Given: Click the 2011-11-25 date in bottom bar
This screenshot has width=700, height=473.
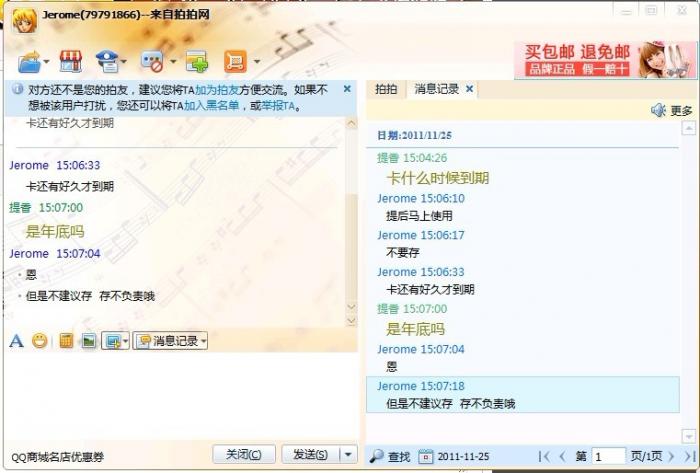Looking at the screenshot, I should coord(463,456).
